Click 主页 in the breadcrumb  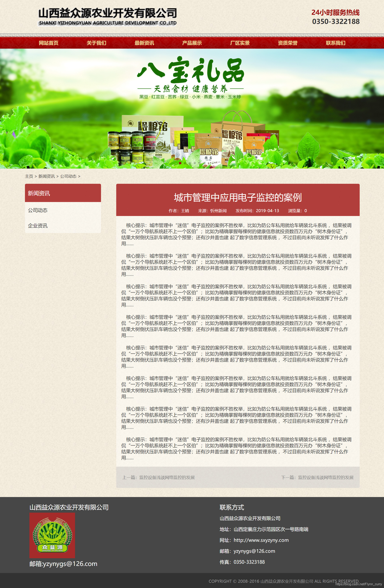click(x=29, y=176)
